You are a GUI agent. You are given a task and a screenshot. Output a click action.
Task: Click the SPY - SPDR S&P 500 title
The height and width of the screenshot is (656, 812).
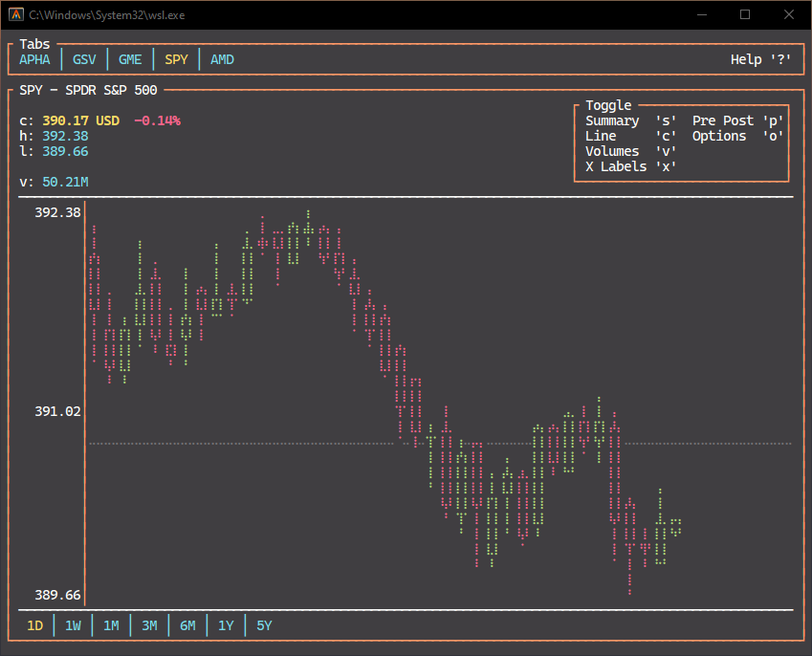(88, 90)
